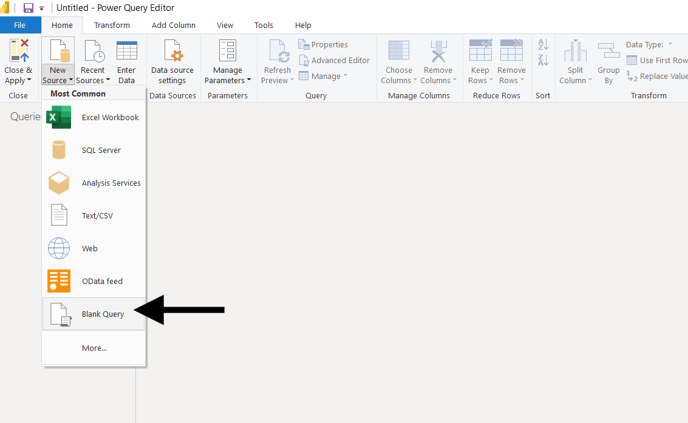The width and height of the screenshot is (688, 423).
Task: Choose the Text/CSV source
Action: pyautogui.click(x=94, y=215)
